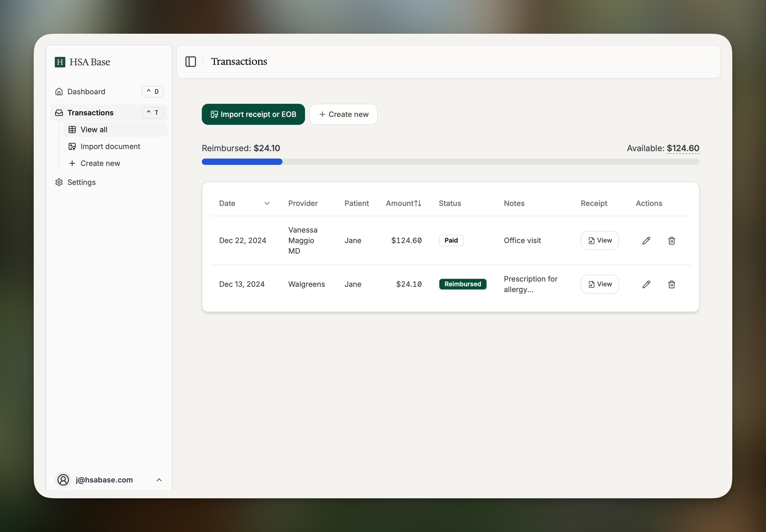766x532 pixels.
Task: Delete the Vanessa Maggio MD transaction
Action: [x=671, y=241]
